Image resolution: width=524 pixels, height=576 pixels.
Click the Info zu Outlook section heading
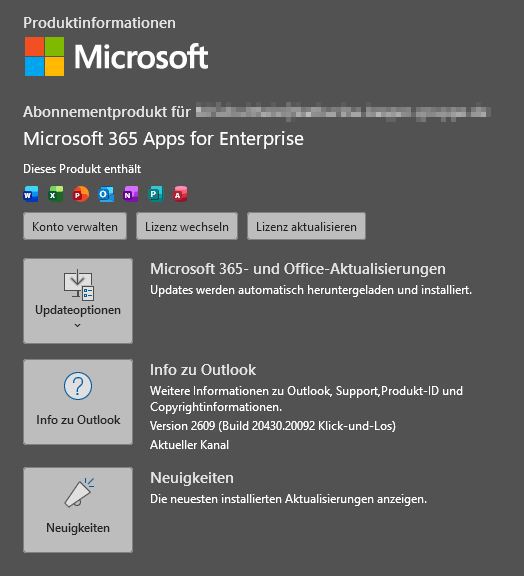[x=203, y=370]
